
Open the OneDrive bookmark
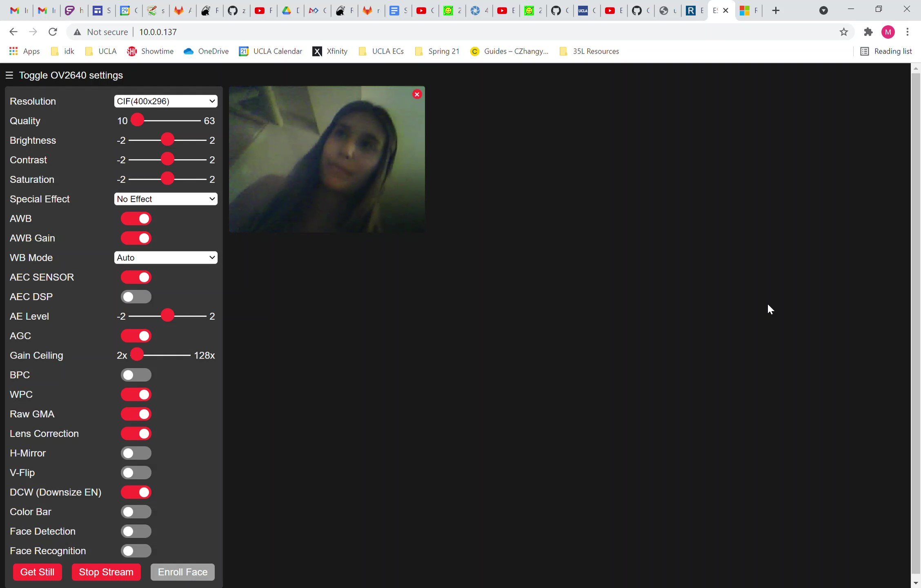coord(206,51)
